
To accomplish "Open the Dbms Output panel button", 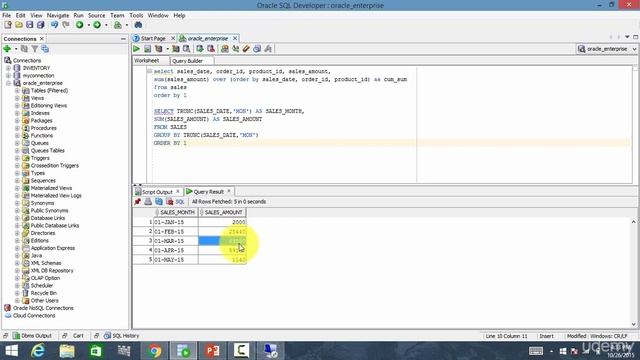I will [33, 336].
